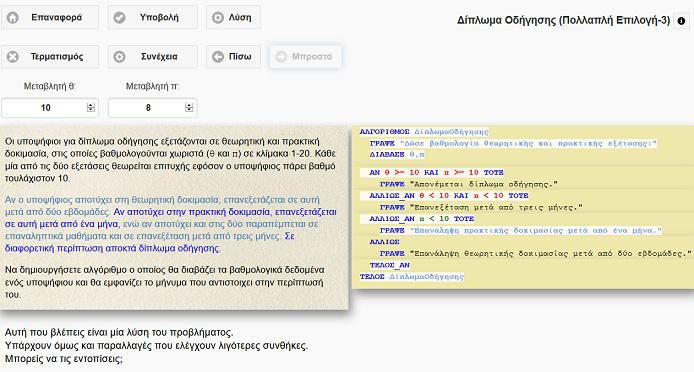
Task: Click the question "Μπορείς να τις εντοπίσεις;"
Action: (x=64, y=358)
